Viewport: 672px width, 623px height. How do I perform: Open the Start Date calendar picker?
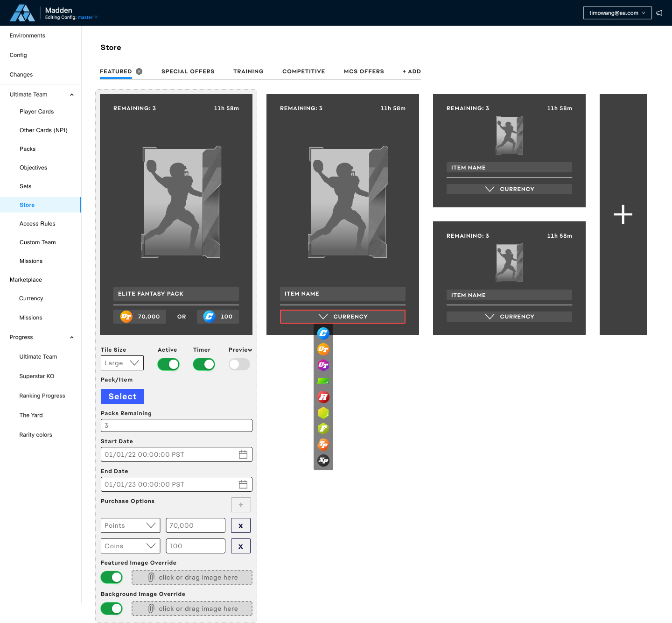(x=243, y=454)
